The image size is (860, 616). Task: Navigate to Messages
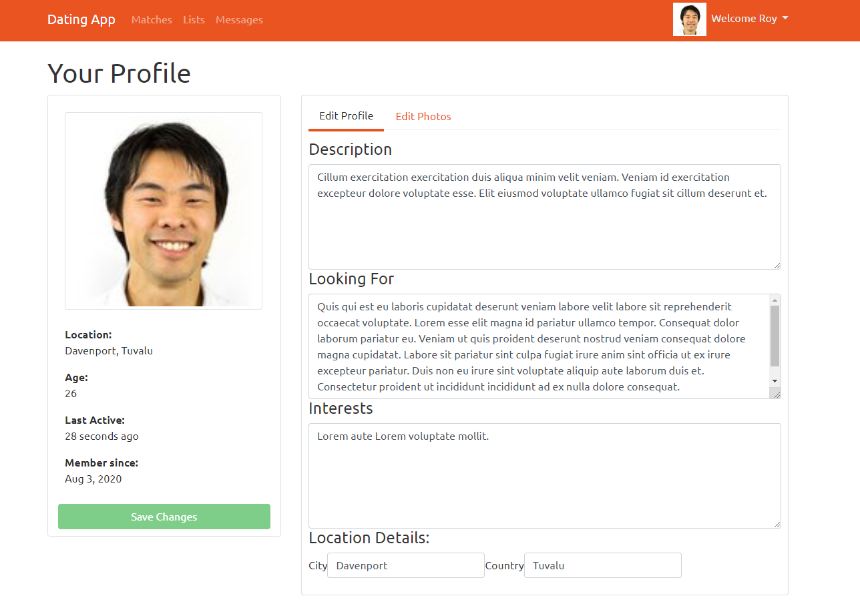(x=239, y=19)
